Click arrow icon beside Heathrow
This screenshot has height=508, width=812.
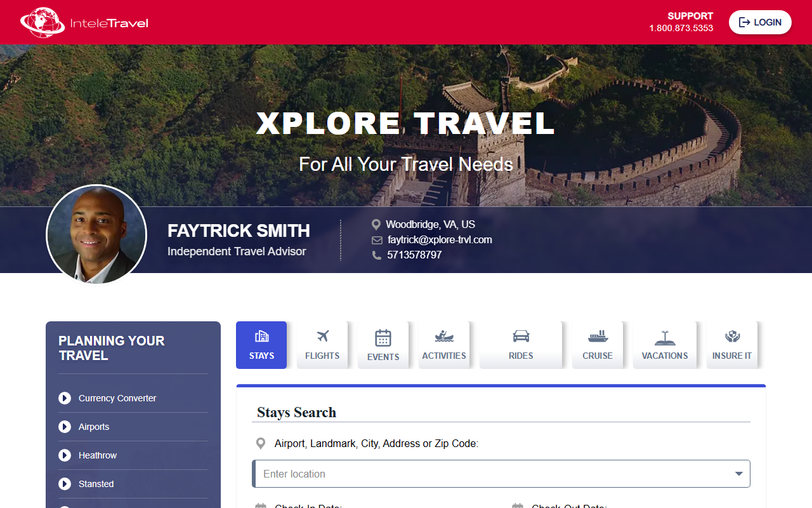click(65, 455)
